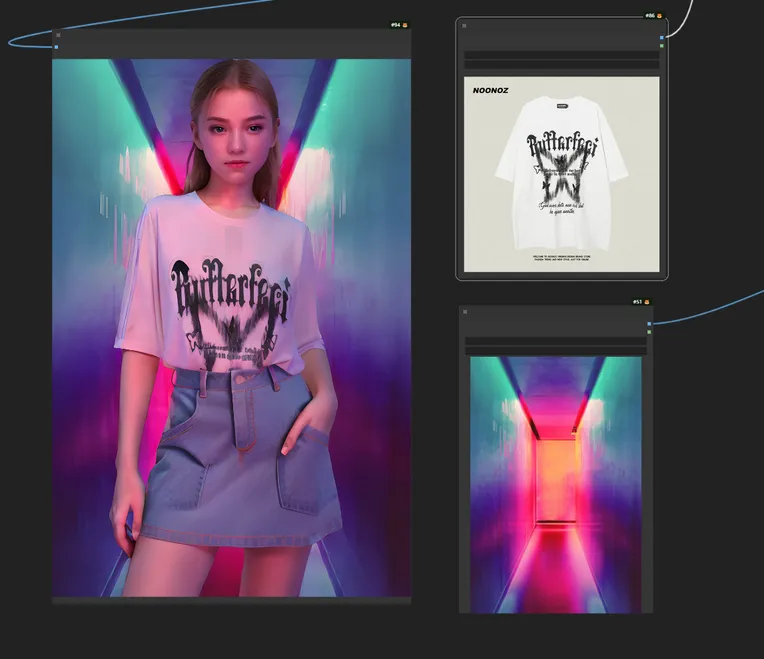Click the blue output slot on node #86
The width and height of the screenshot is (764, 659).
coord(661,38)
